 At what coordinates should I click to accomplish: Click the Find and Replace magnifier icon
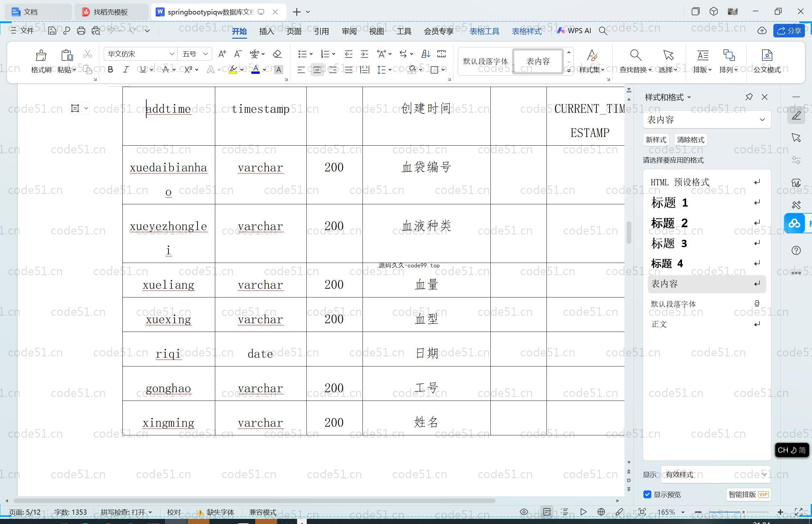(x=635, y=55)
